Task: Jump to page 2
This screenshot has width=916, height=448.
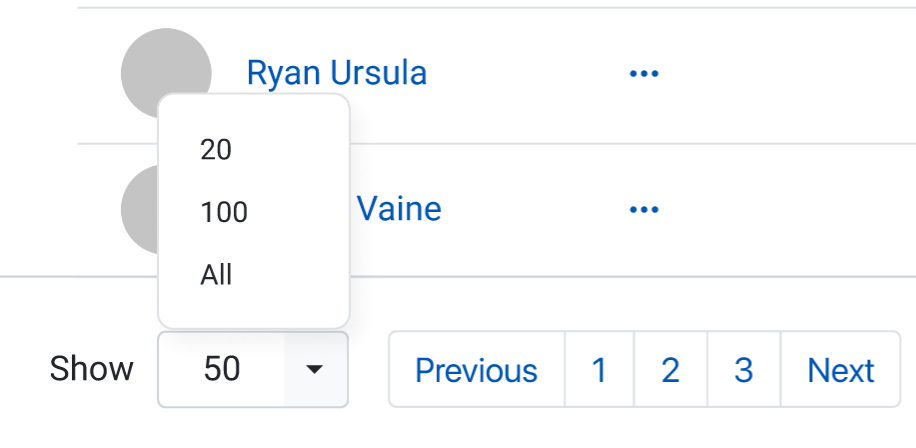Action: coord(671,369)
